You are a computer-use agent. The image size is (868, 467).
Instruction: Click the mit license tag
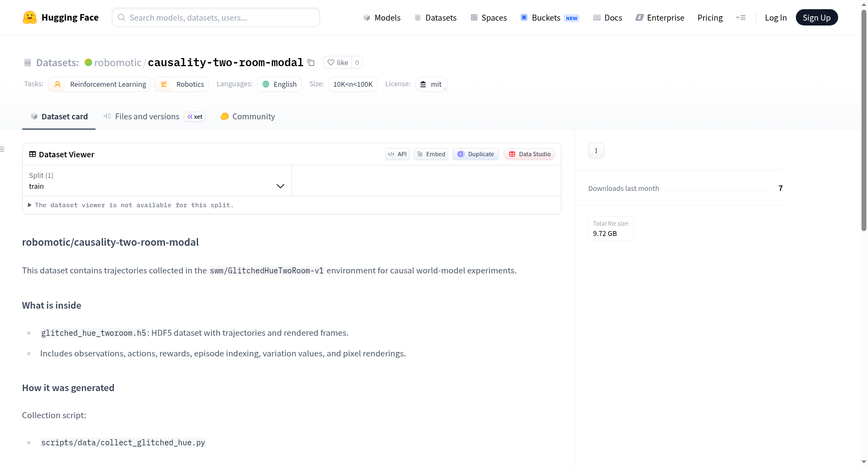click(x=431, y=84)
